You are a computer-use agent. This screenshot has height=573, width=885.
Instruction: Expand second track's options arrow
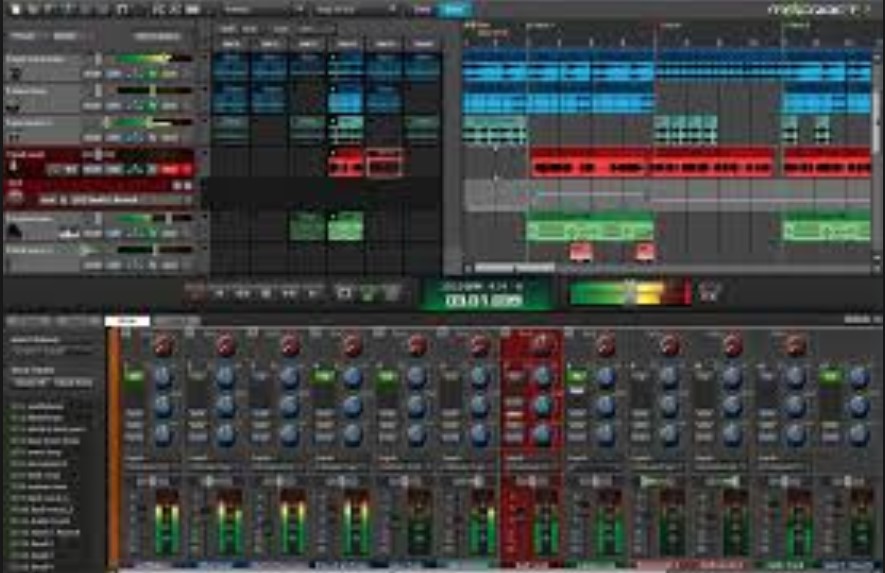204,90
